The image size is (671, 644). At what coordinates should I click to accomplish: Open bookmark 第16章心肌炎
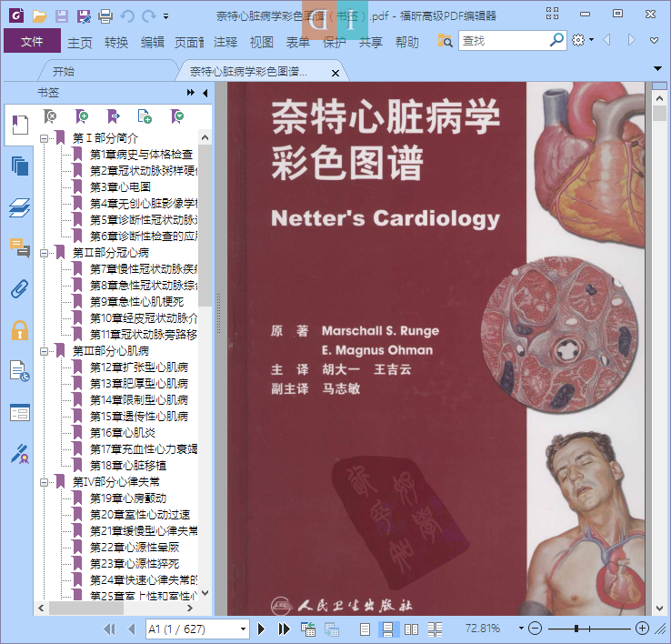[x=123, y=433]
